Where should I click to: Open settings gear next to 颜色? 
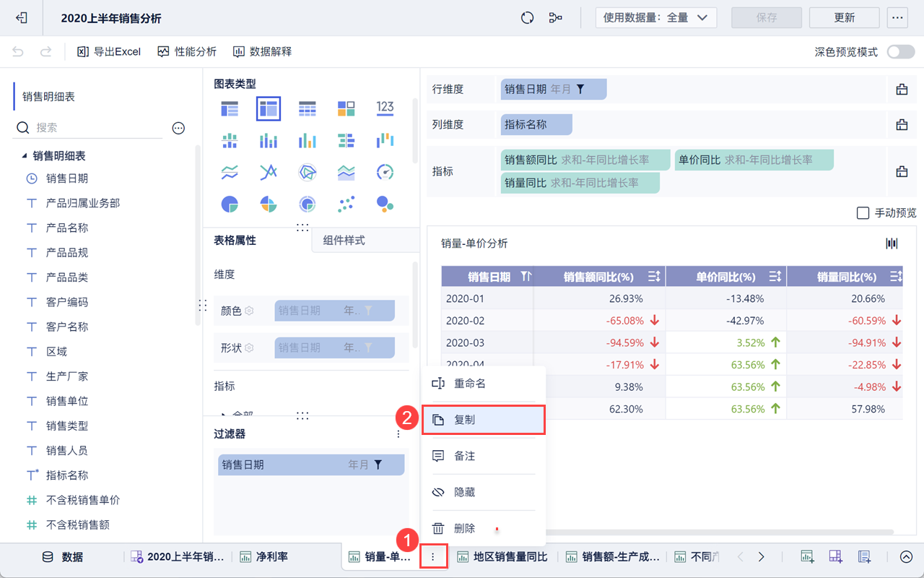point(249,311)
